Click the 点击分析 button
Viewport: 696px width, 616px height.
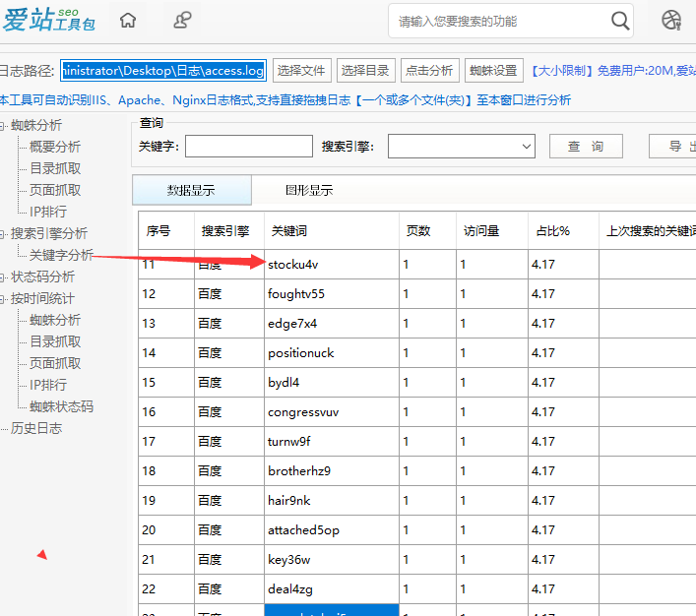pyautogui.click(x=429, y=70)
